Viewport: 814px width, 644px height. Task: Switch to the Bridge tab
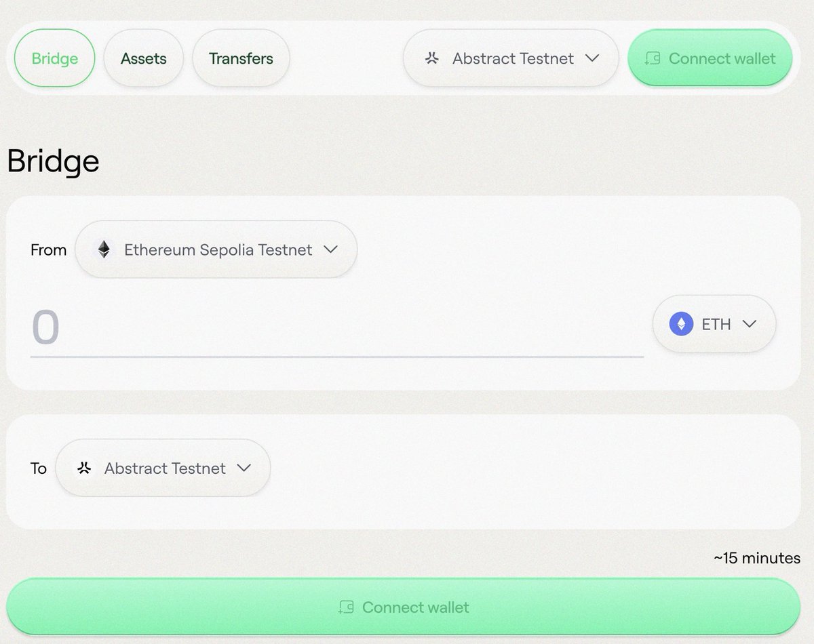click(54, 58)
